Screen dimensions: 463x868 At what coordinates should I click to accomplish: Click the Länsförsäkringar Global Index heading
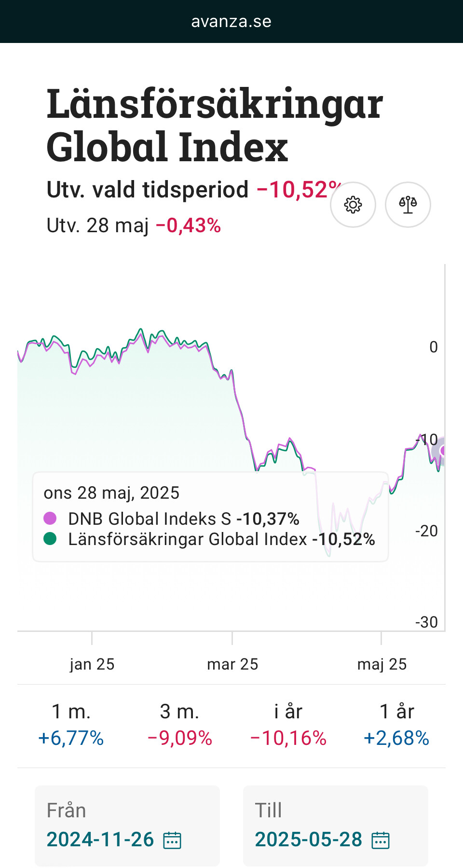point(215,125)
